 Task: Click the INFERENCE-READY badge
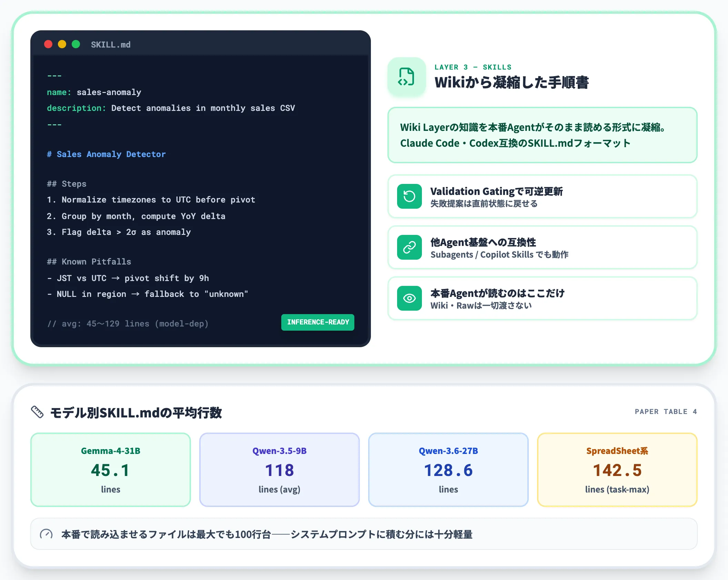click(x=318, y=322)
